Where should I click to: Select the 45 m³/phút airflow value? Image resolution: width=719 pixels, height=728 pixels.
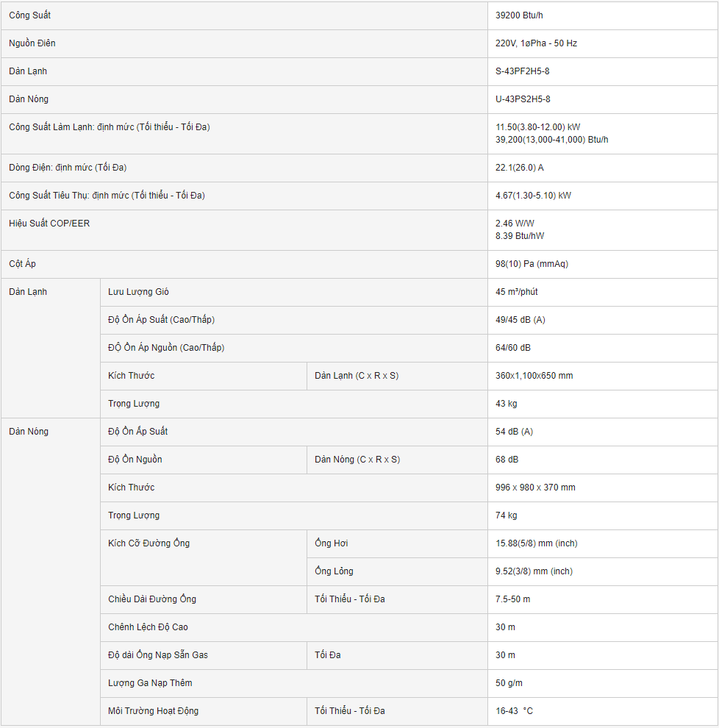click(517, 292)
